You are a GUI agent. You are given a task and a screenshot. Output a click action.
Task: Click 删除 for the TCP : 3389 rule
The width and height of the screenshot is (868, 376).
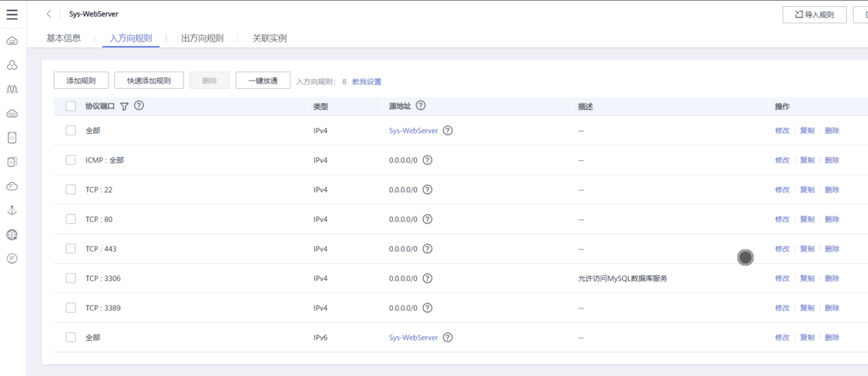click(x=832, y=308)
